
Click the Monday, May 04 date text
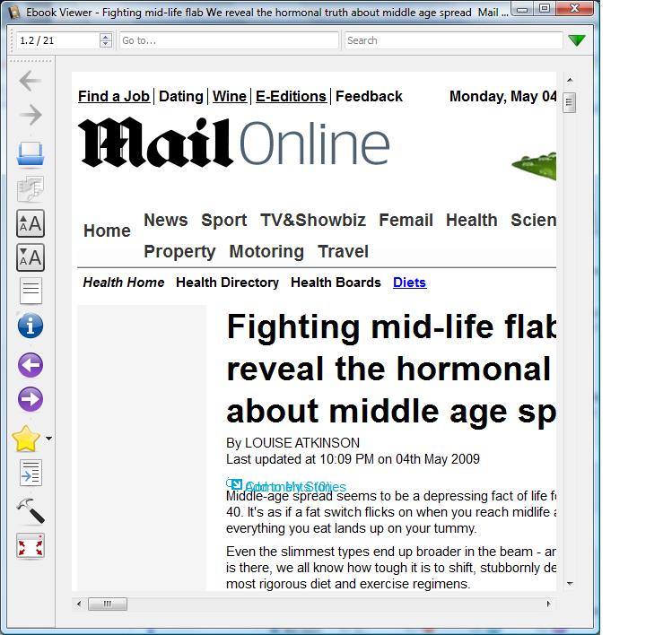(x=502, y=96)
